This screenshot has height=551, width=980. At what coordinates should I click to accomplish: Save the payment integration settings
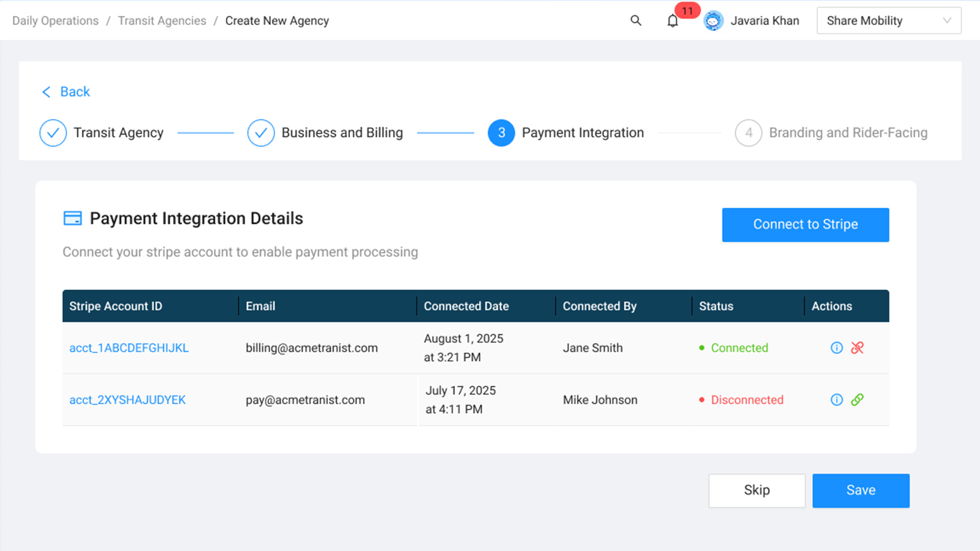click(x=861, y=490)
